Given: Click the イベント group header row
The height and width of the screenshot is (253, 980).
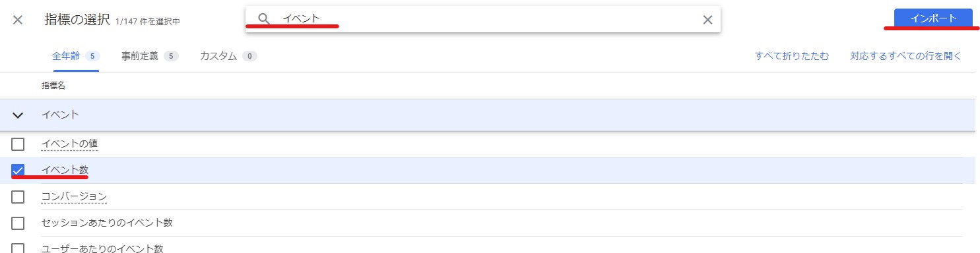Looking at the screenshot, I should [490, 115].
